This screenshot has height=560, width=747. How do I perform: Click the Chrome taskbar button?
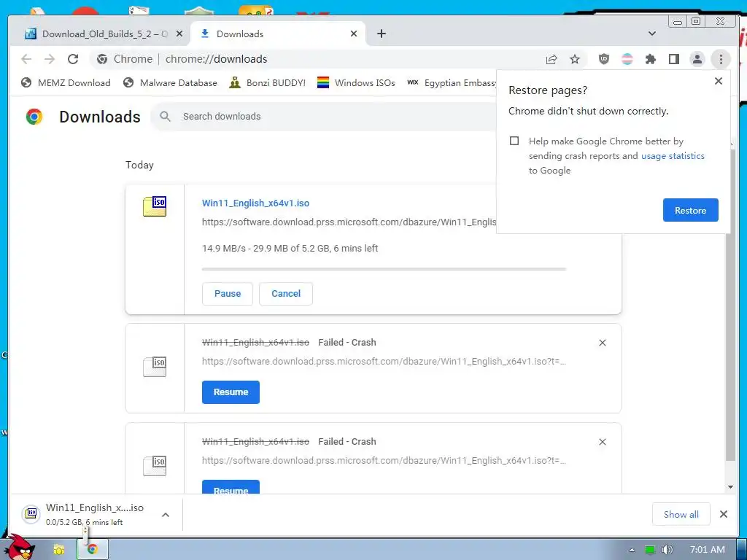point(93,550)
